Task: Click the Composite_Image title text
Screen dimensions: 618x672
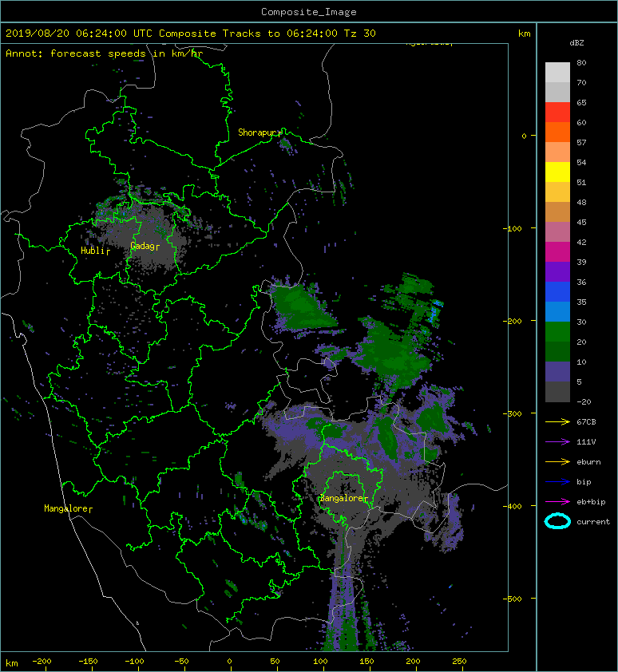Action: pos(309,12)
